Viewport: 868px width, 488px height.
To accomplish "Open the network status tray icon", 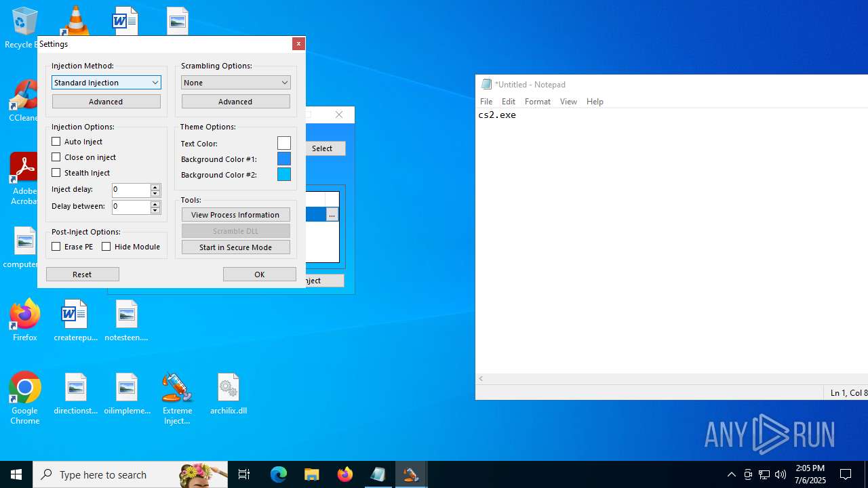I will (x=764, y=474).
